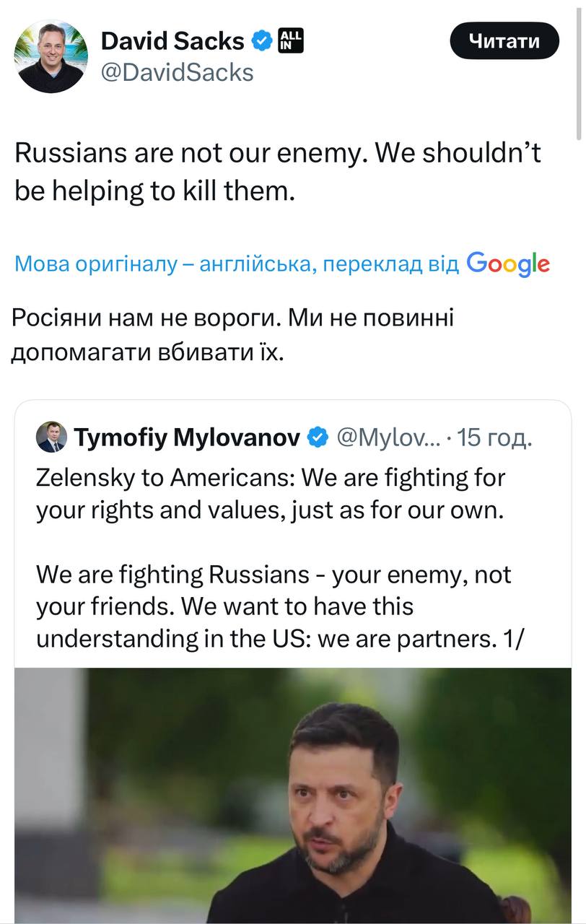The image size is (586, 924).
Task: Click Tymofiy Mylovanov's blue verified checkmark
Action: tap(318, 437)
